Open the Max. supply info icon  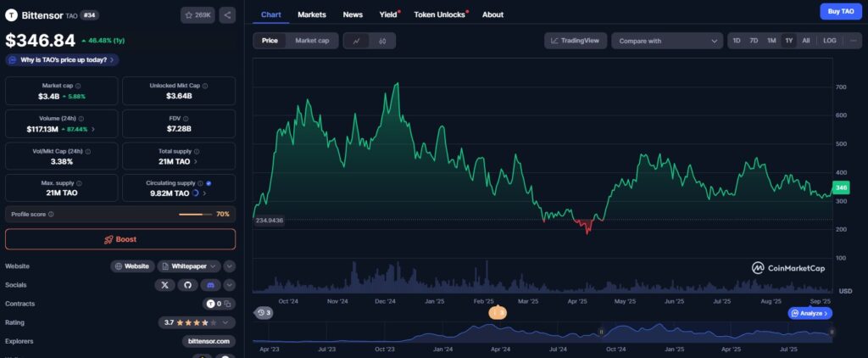(x=79, y=183)
